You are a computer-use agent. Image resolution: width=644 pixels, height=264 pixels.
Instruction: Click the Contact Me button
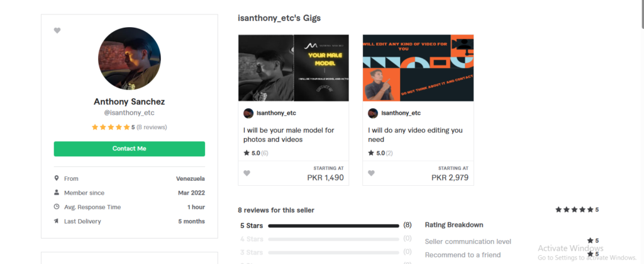click(129, 149)
